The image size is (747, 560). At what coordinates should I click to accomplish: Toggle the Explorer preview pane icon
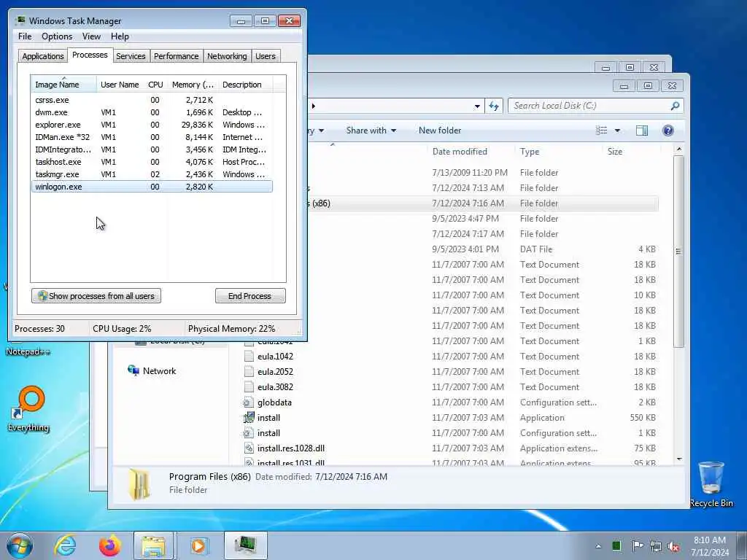(x=642, y=131)
